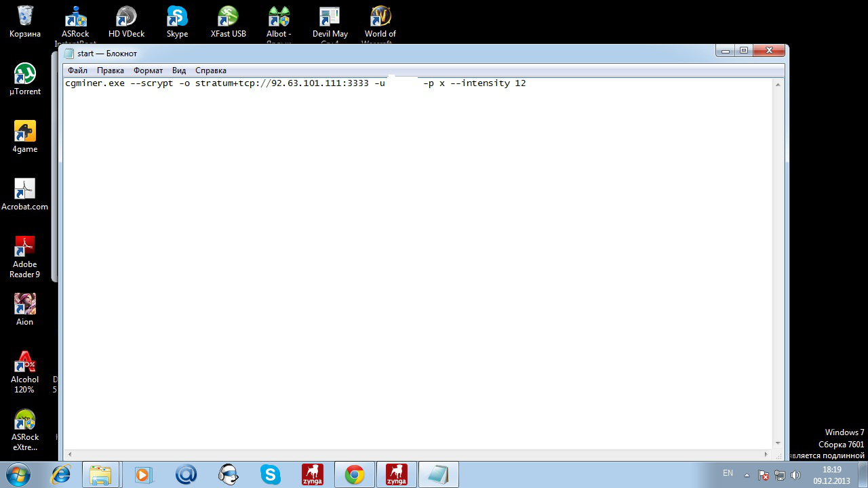Click the volume speaker tray icon
Image resolution: width=868 pixels, height=488 pixels.
795,474
